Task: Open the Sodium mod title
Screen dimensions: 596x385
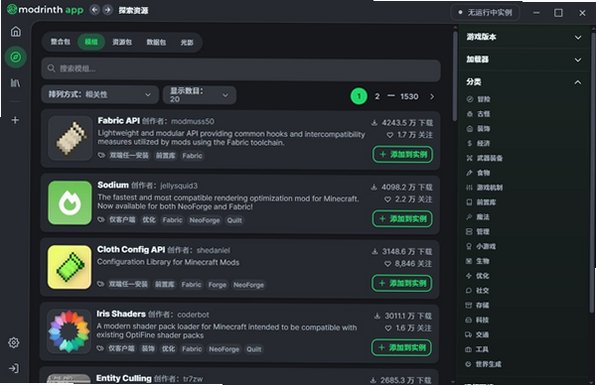Action: 113,185
